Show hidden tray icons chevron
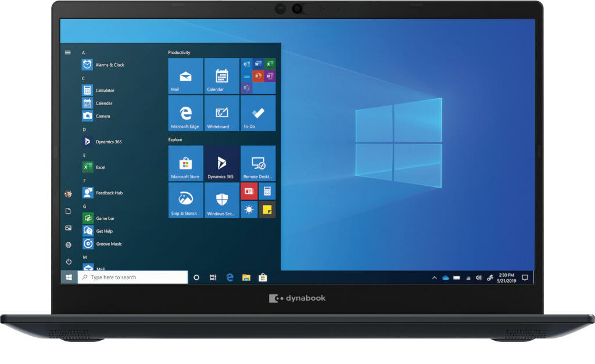The height and width of the screenshot is (364, 595). coord(435,278)
